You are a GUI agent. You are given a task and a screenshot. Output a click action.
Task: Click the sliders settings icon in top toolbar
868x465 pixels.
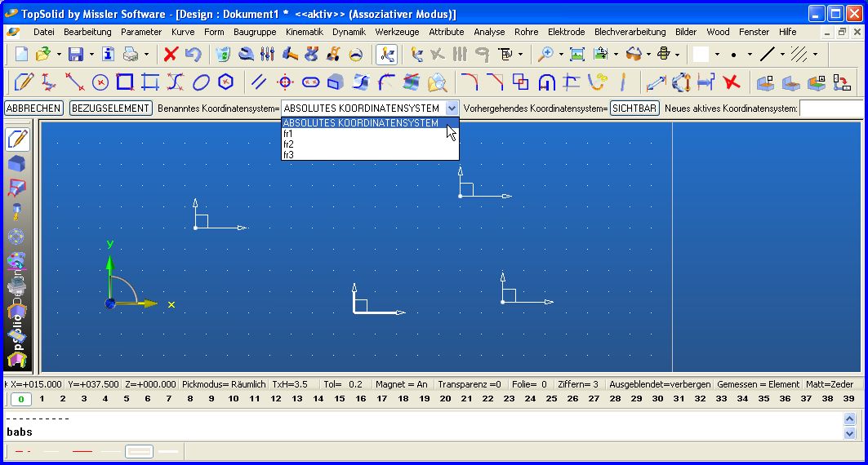(x=267, y=54)
